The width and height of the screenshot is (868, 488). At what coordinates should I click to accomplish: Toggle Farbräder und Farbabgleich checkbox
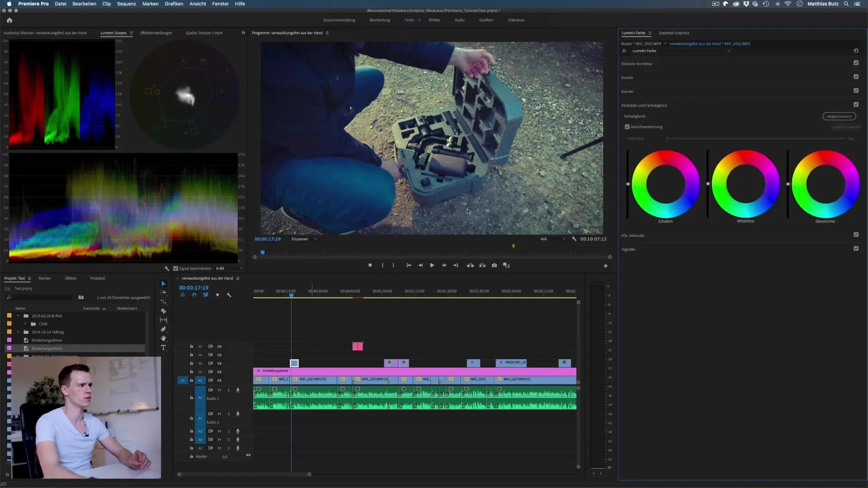(x=856, y=104)
